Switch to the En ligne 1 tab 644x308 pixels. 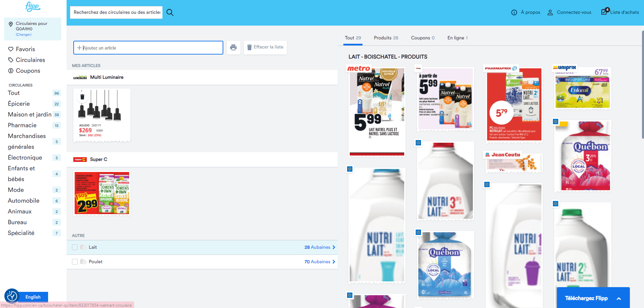click(x=457, y=38)
